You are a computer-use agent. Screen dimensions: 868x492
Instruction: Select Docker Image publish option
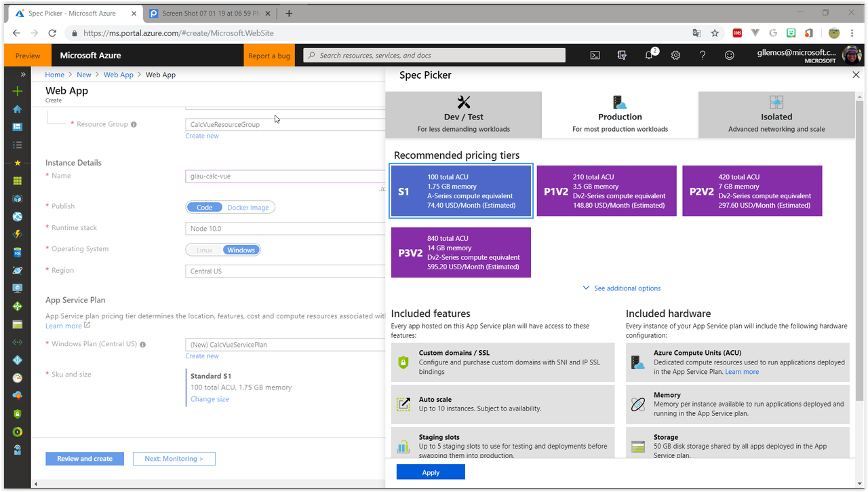[248, 208]
